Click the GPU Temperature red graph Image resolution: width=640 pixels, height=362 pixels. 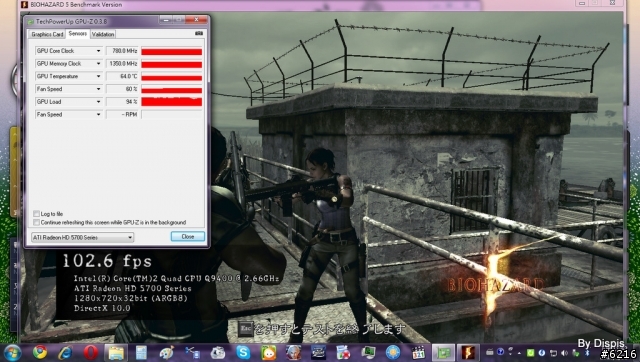171,78
